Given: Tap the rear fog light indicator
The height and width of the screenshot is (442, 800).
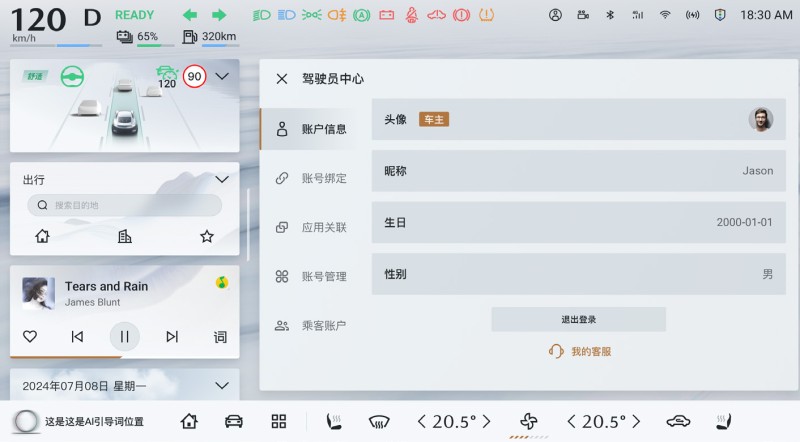Looking at the screenshot, I should pos(337,15).
